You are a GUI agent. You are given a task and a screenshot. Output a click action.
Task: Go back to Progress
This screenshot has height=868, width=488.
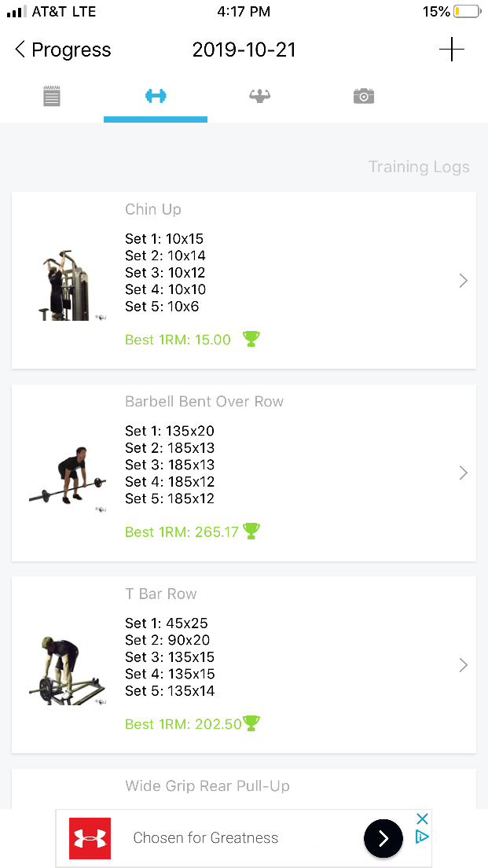[x=63, y=50]
